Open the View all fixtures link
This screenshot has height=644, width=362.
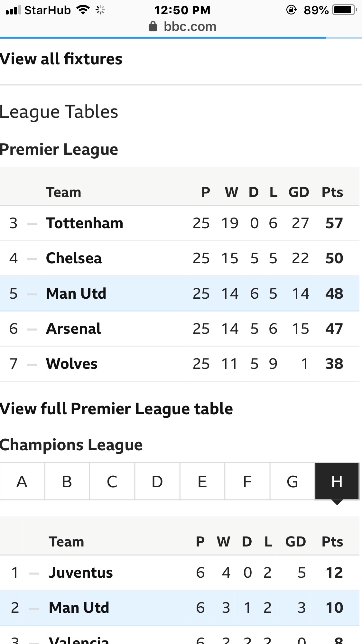tap(61, 59)
